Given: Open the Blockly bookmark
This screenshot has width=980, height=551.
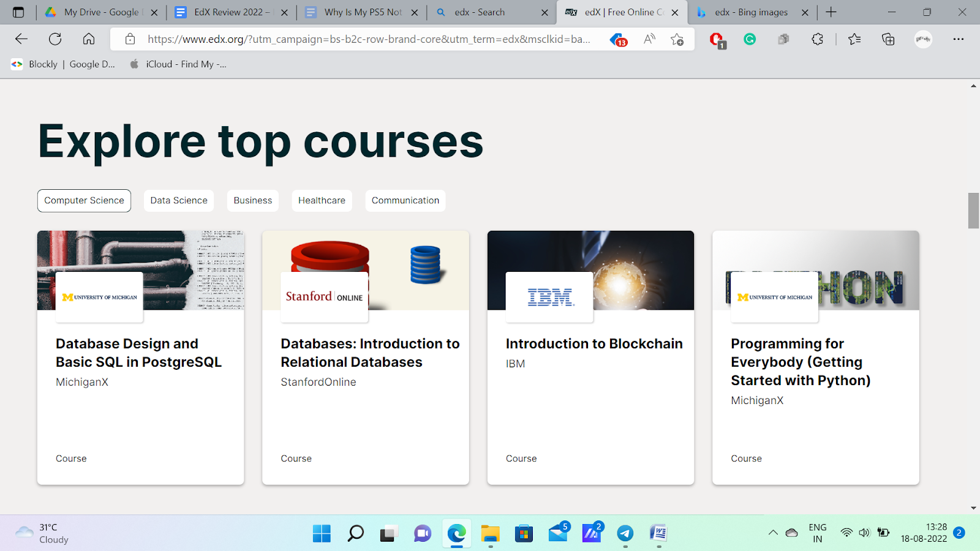Looking at the screenshot, I should click(x=34, y=64).
